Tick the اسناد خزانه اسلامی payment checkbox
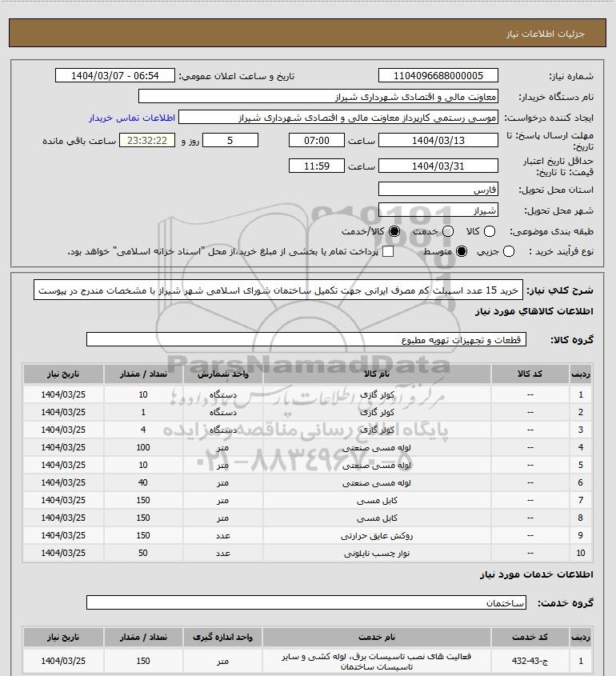This screenshot has width=616, height=676. pos(388,251)
